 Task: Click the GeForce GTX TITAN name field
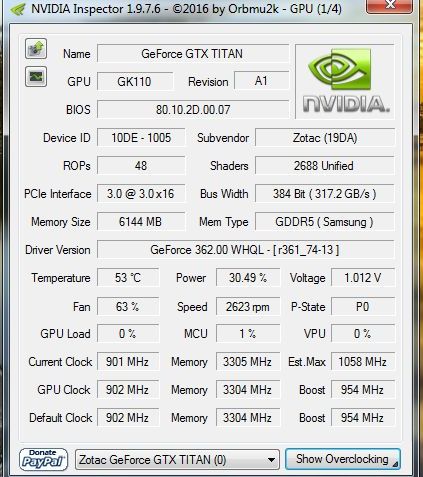193,54
